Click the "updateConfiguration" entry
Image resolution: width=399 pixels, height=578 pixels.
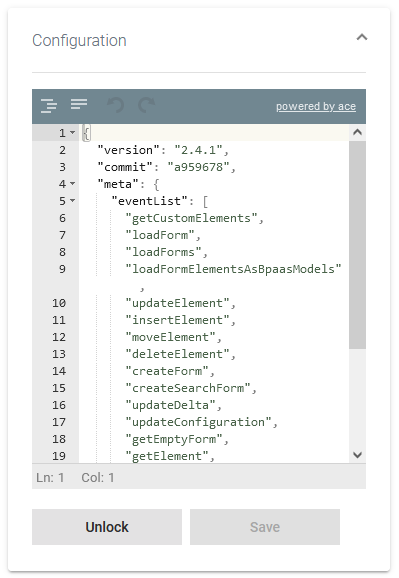(x=201, y=422)
